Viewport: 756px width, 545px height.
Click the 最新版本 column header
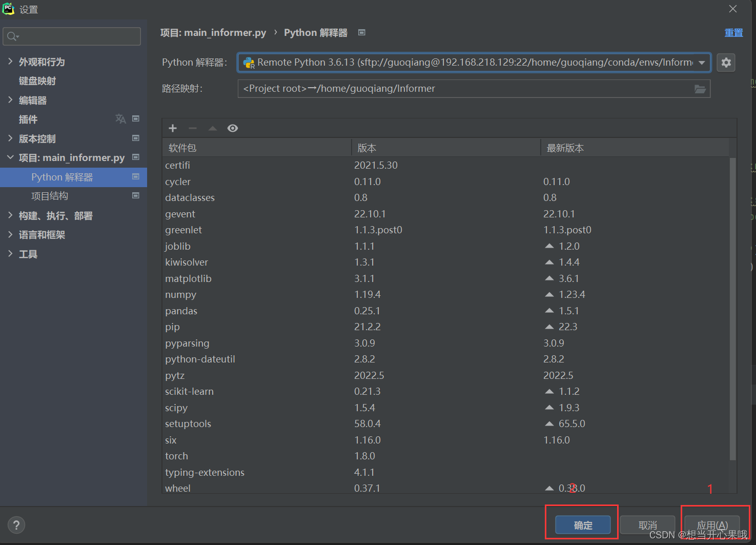pos(635,148)
